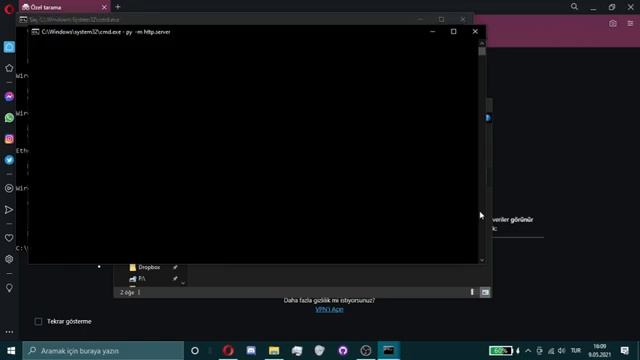Image resolution: width=640 pixels, height=360 pixels.
Task: Open Instagram in the Opera sidebar
Action: 9,139
